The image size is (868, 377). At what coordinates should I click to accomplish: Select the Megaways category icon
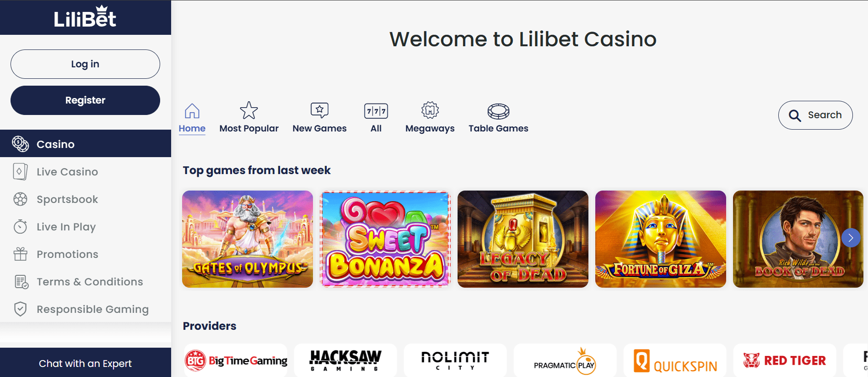click(x=430, y=110)
